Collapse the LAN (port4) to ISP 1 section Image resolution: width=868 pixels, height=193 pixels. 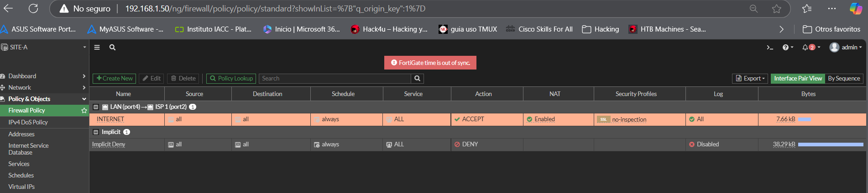(x=96, y=107)
